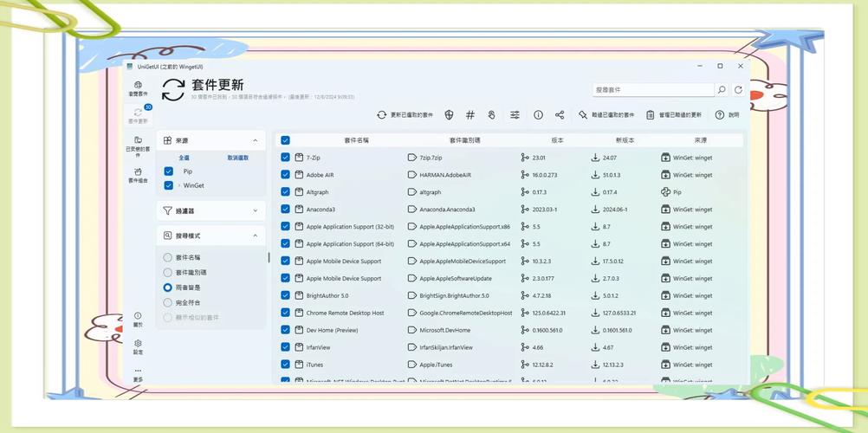Collapse the 搜尋模式 search mode panel
868x433 pixels.
tap(255, 236)
